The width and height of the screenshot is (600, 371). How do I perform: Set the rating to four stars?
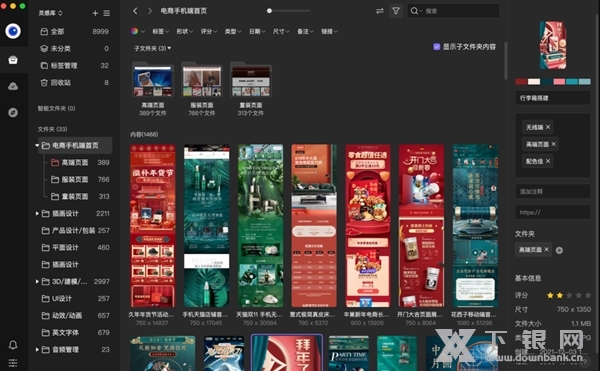coord(579,295)
